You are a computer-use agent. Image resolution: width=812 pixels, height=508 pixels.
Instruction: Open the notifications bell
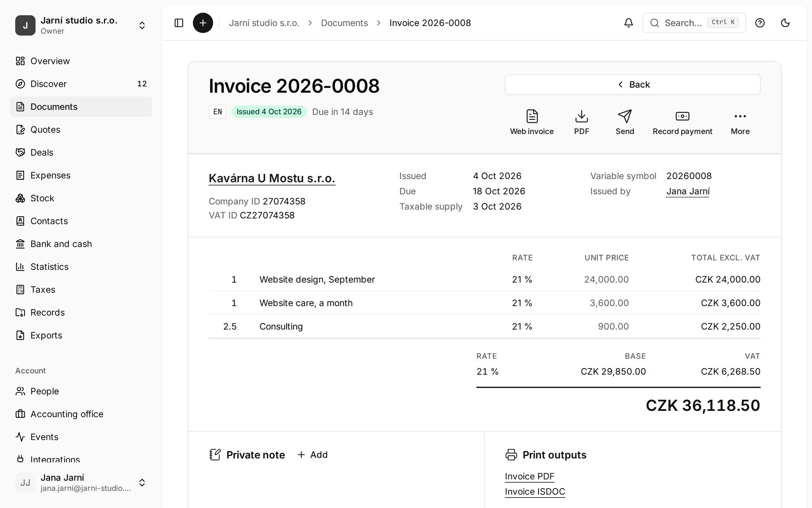tap(628, 23)
